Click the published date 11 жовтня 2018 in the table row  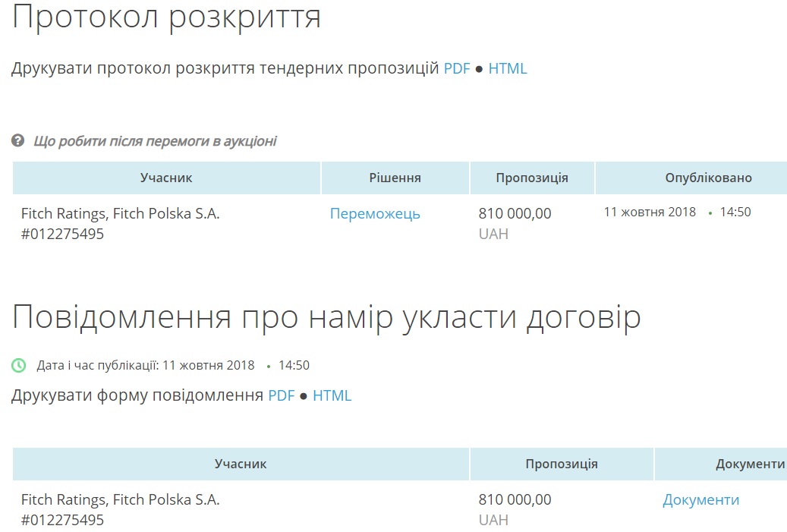[650, 212]
